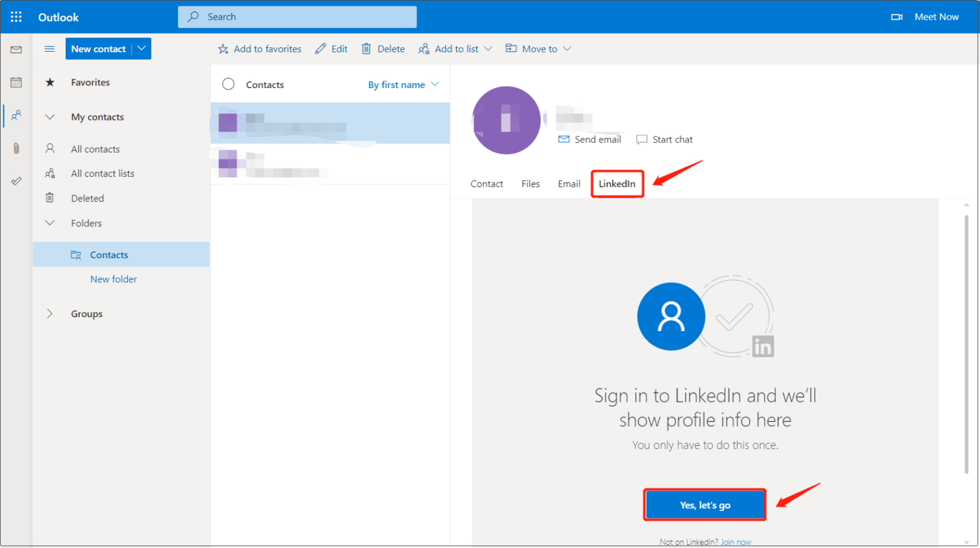The height and width of the screenshot is (548, 980).
Task: Open By first name sort dropdown
Action: 403,84
